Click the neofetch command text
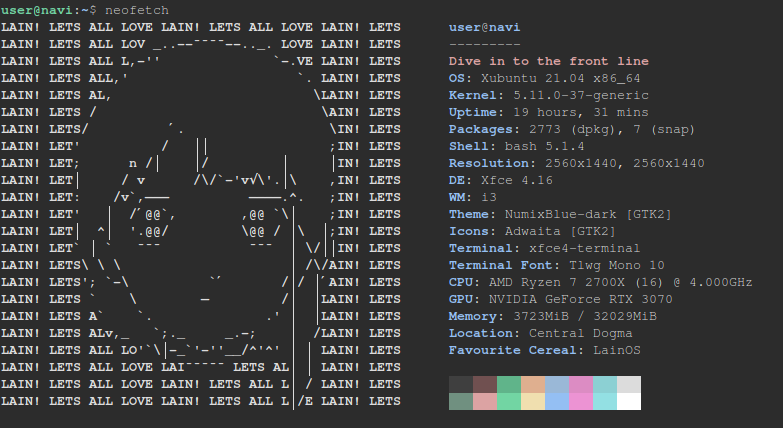The width and height of the screenshot is (783, 428). (137, 10)
